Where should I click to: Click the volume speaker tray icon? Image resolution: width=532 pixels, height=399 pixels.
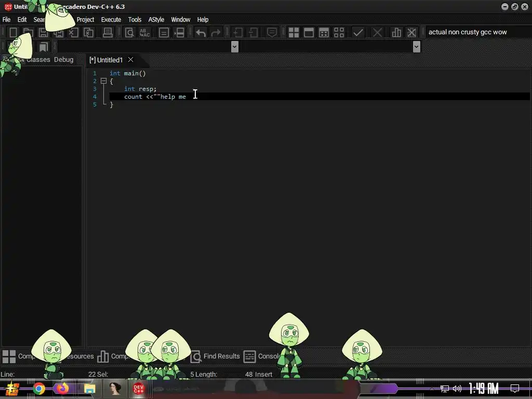click(457, 389)
